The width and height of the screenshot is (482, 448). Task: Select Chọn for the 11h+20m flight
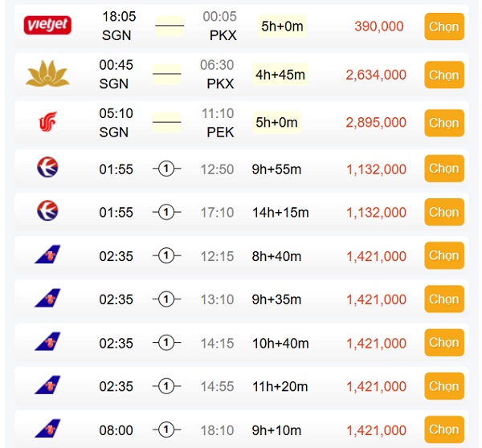click(444, 386)
